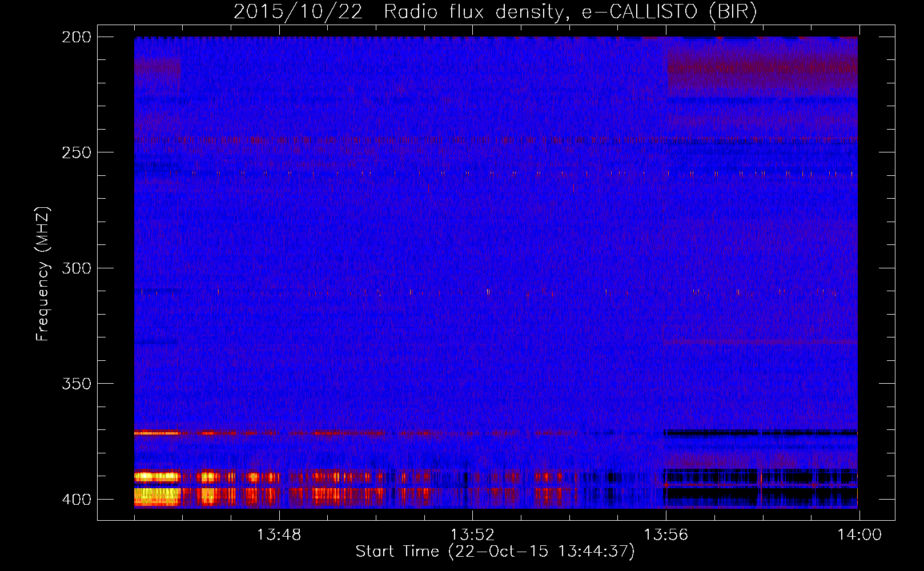Image resolution: width=924 pixels, height=571 pixels.
Task: Click the 14:00 time tick label
Action: pos(859,535)
